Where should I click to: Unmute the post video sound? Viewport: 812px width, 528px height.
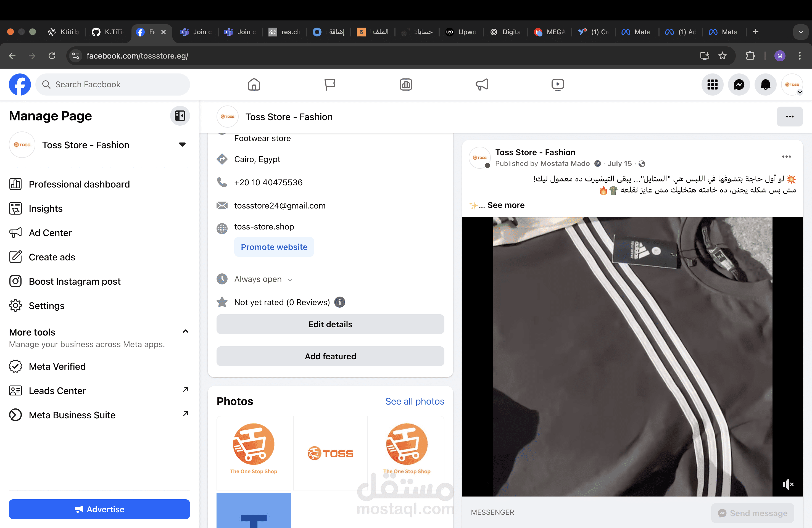coord(787,484)
